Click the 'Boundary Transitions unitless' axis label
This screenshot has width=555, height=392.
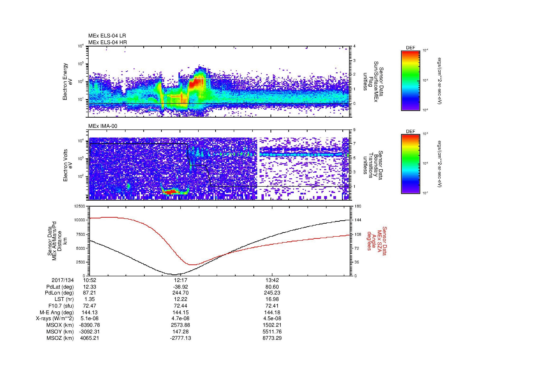pos(373,166)
